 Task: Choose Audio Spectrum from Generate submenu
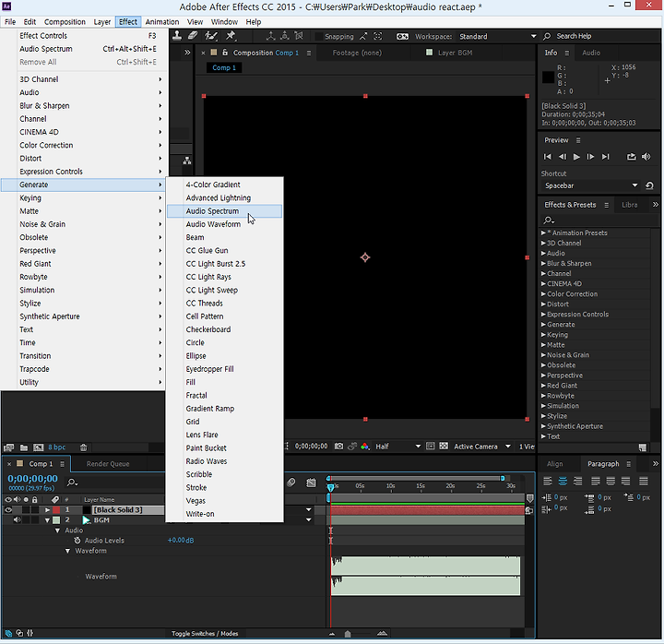[224, 211]
